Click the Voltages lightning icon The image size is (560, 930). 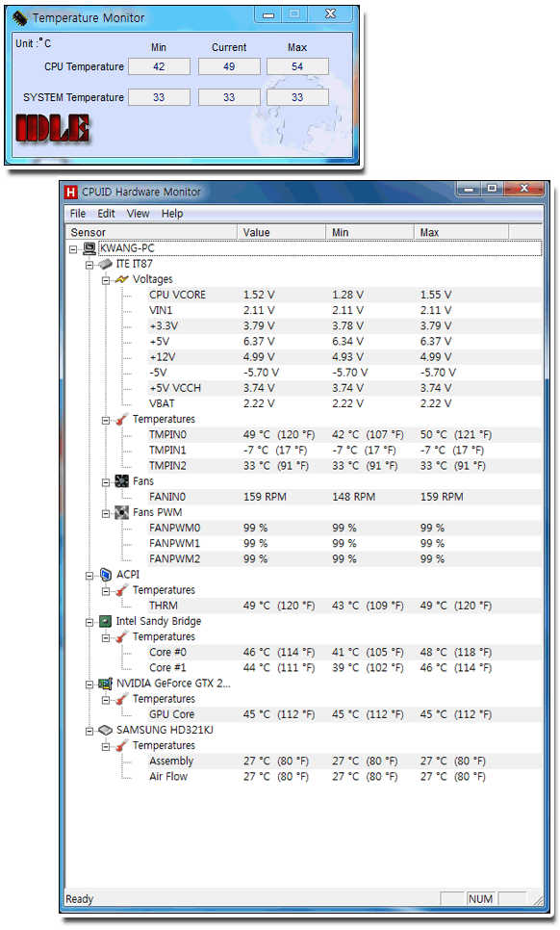coord(121,279)
